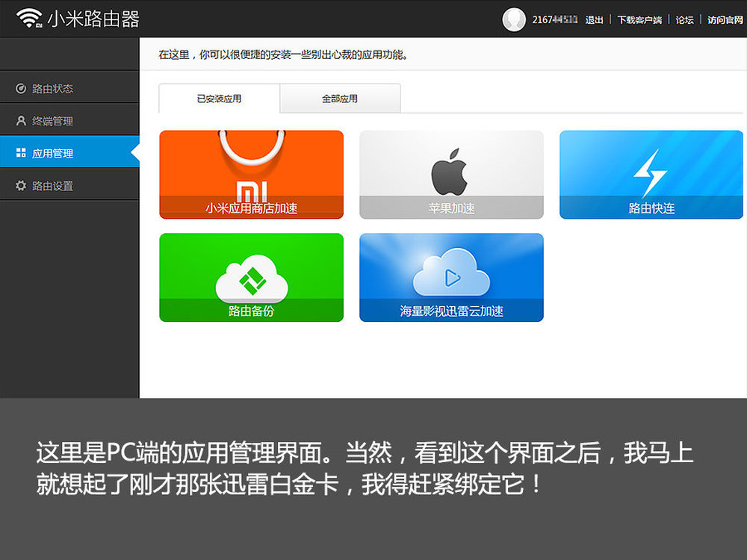The height and width of the screenshot is (560, 747).
Task: Launch the 路由快连 lightning bolt tile
Action: click(x=651, y=175)
